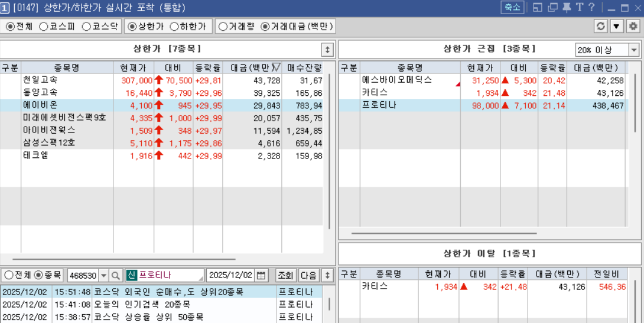This screenshot has height=323, width=644.
Task: Select 에스바이오메딕스 in 상한가 근접 list
Action: pyautogui.click(x=483, y=80)
